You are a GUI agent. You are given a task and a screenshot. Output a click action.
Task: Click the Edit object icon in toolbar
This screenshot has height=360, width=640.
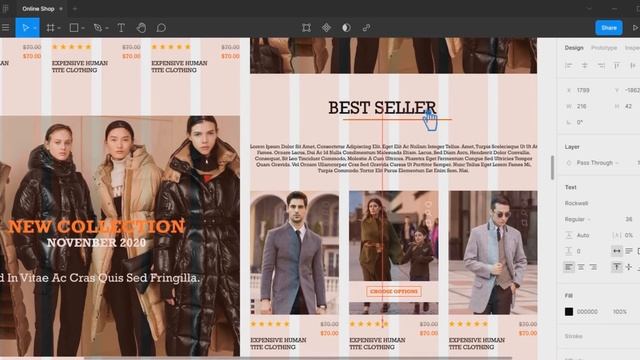[306, 28]
